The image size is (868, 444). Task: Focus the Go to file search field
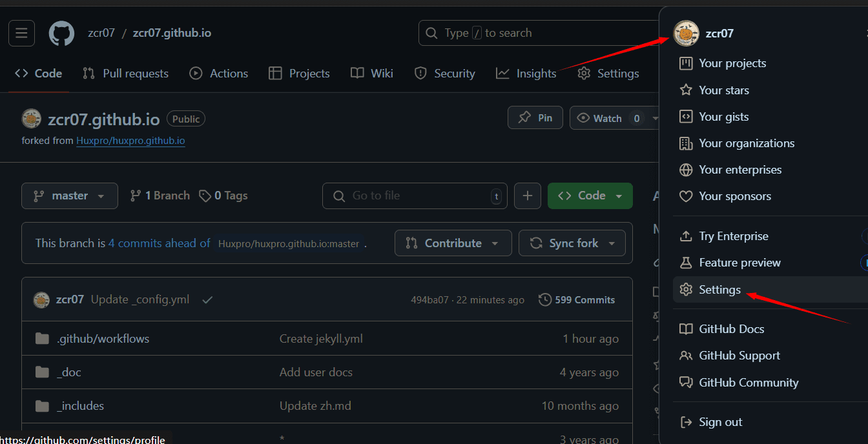pos(415,196)
